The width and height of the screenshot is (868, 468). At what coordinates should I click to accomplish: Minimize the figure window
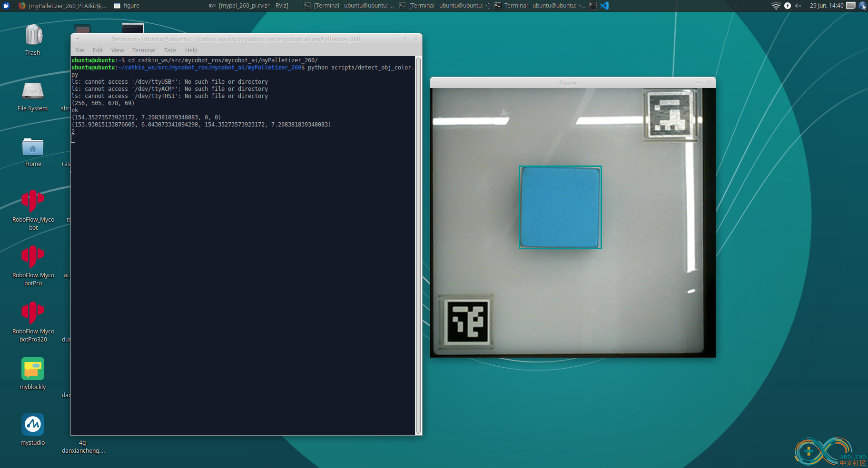[x=699, y=83]
